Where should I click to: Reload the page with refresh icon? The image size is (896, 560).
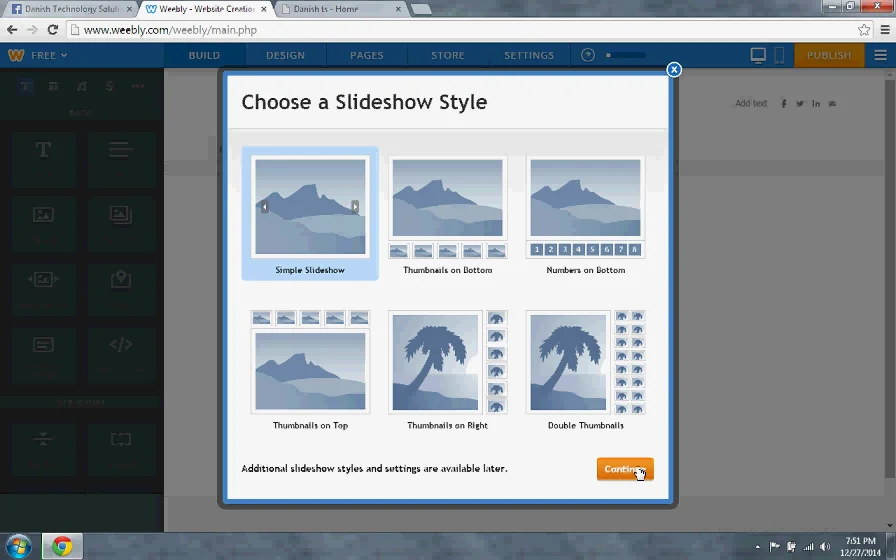pyautogui.click(x=53, y=30)
